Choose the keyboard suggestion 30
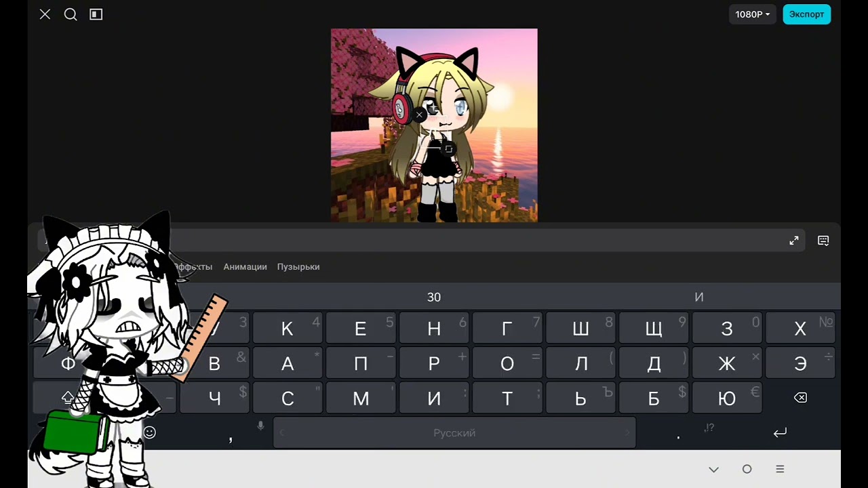Viewport: 868px width, 488px height. 434,297
